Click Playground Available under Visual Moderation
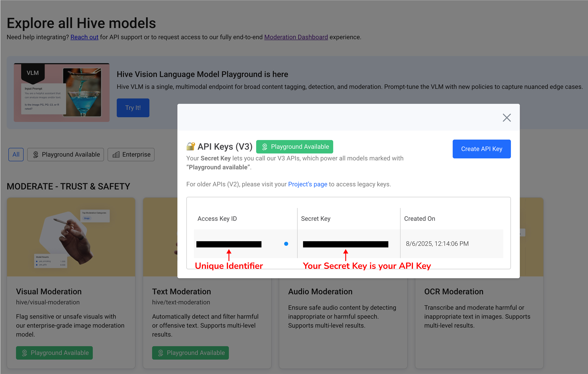588x374 pixels. point(54,353)
